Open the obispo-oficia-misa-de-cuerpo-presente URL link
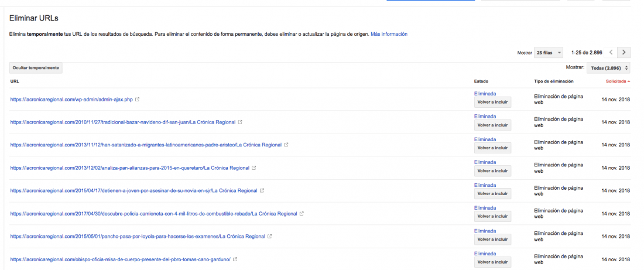 pyautogui.click(x=121, y=259)
